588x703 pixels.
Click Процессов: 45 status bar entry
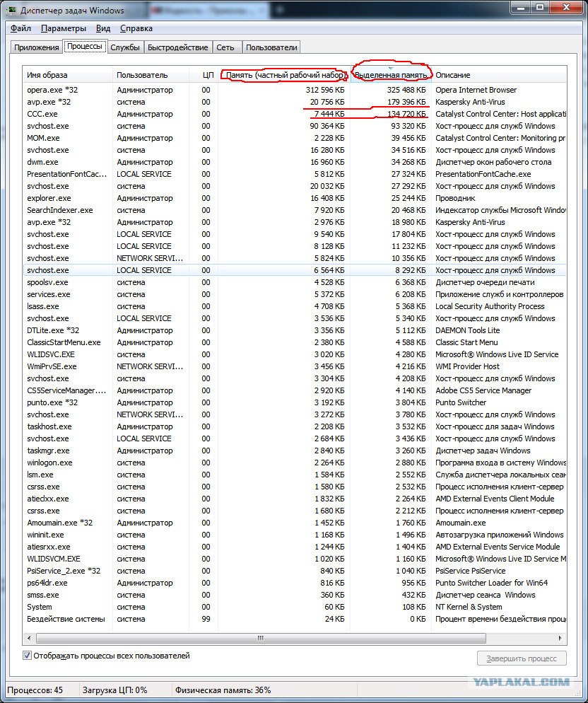pyautogui.click(x=35, y=690)
